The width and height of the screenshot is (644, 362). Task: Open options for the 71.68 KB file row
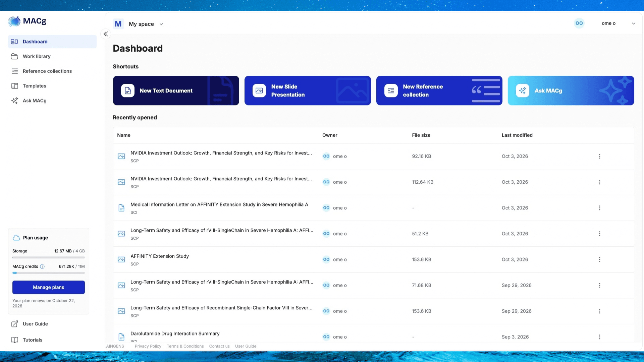[600, 285]
